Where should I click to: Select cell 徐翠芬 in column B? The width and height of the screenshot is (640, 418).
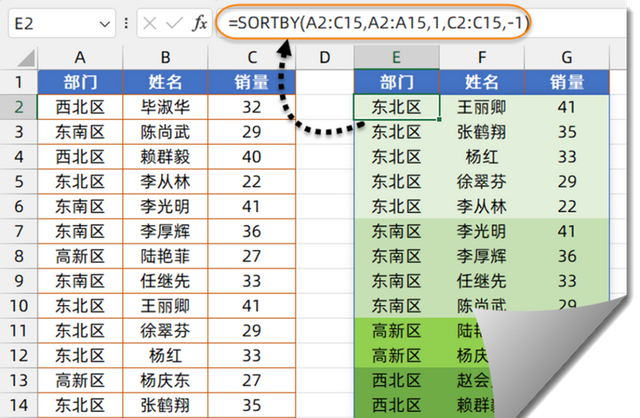click(x=165, y=331)
